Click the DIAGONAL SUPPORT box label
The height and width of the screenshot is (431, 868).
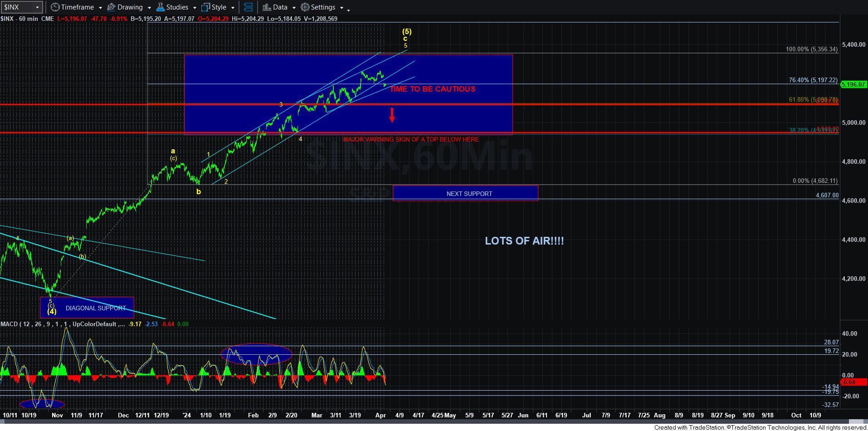96,308
